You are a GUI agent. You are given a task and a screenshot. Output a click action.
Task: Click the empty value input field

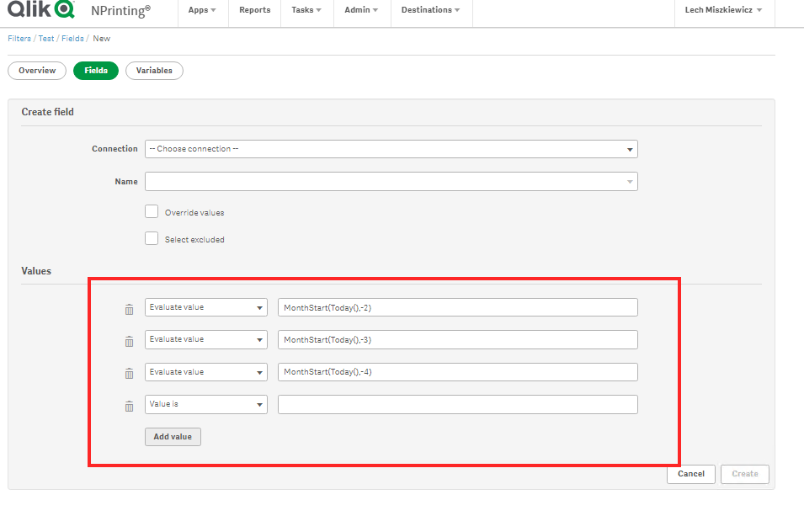tap(458, 404)
